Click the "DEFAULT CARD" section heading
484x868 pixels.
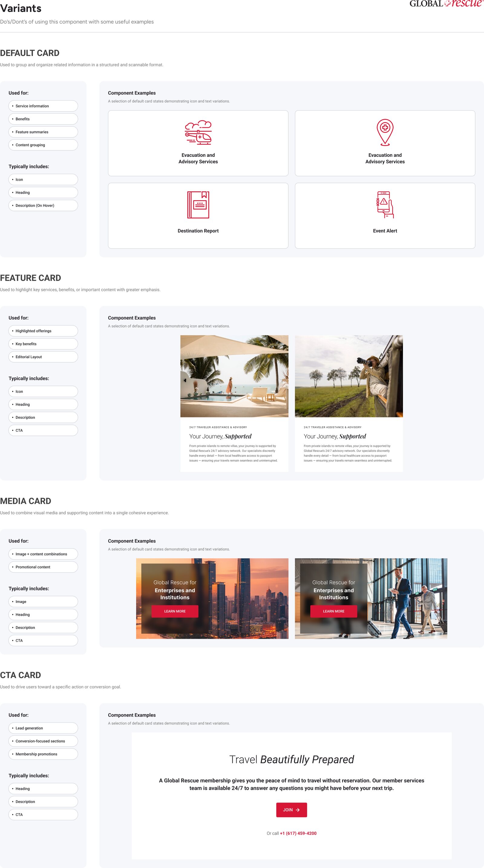(30, 53)
